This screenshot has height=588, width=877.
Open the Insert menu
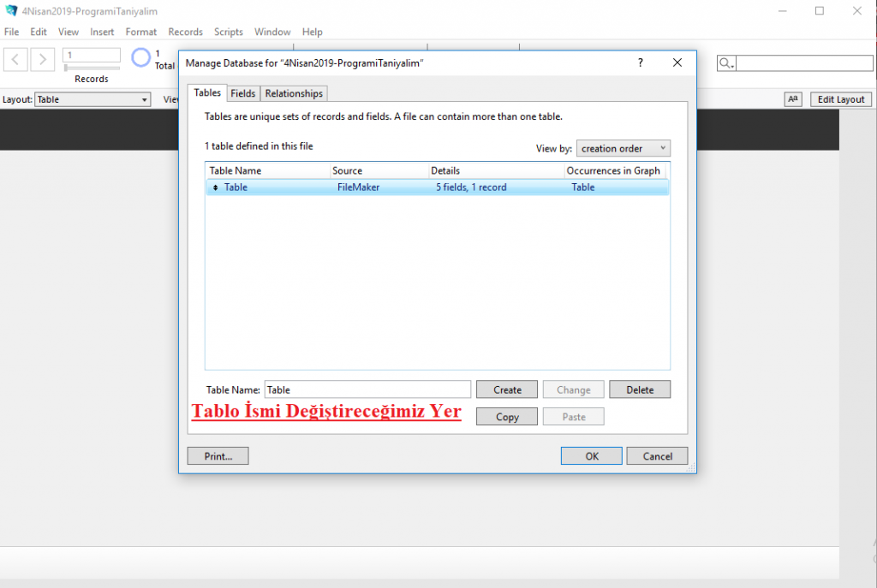pyautogui.click(x=102, y=32)
